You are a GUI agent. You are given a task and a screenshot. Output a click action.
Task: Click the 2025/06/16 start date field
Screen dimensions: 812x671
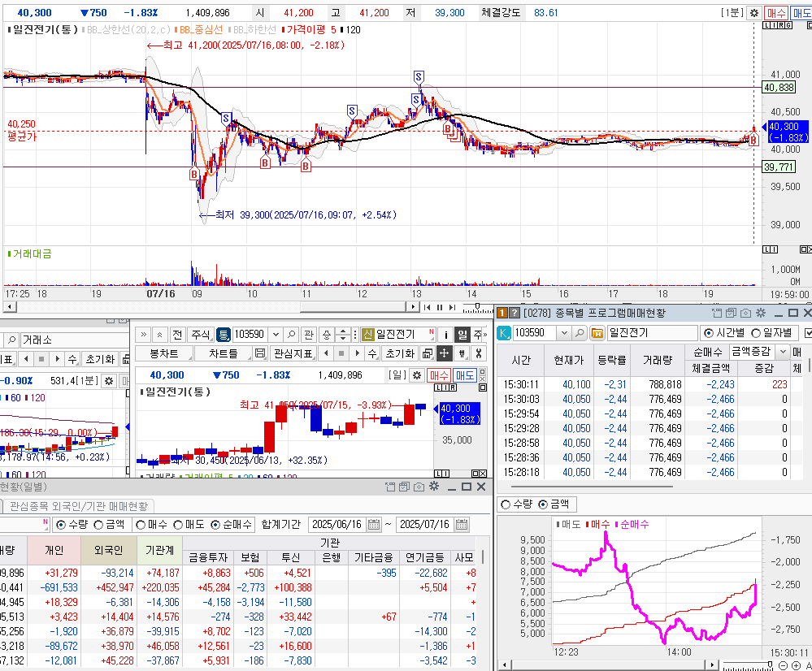(337, 525)
